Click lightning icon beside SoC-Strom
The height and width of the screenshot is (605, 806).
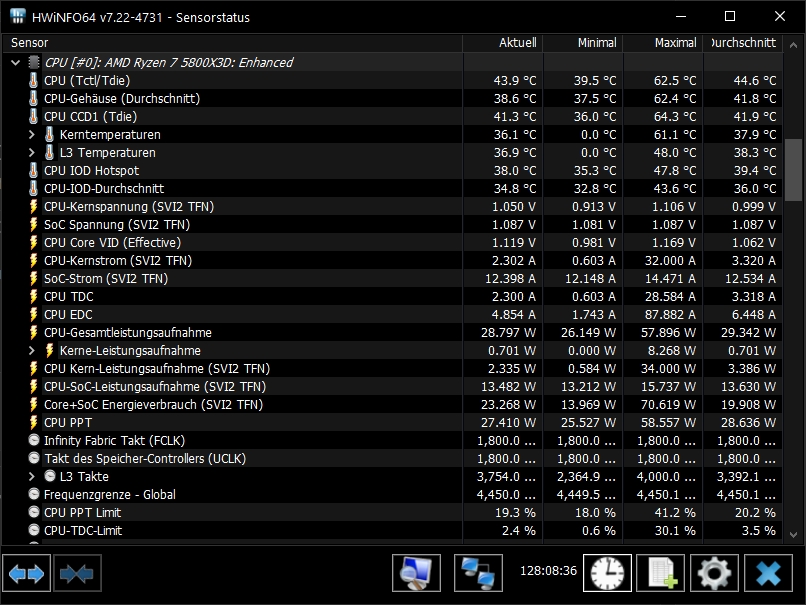point(33,279)
